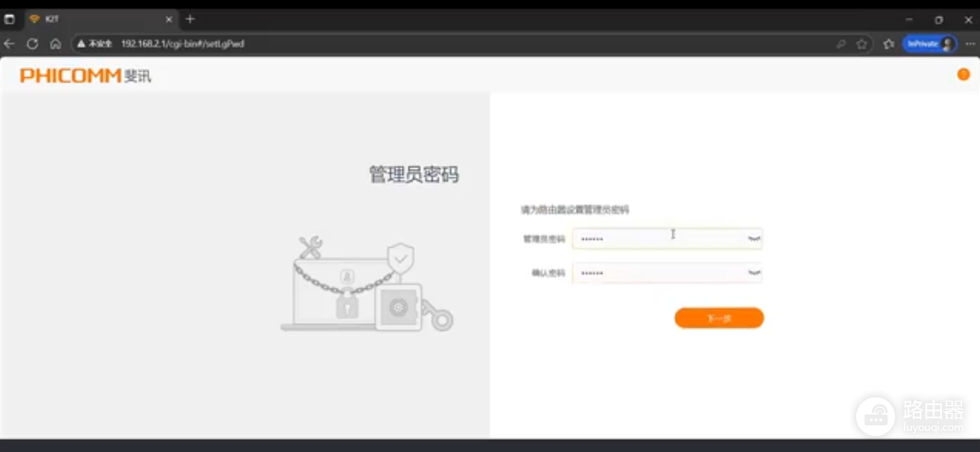Open the InPrivate profile badge

pyautogui.click(x=930, y=43)
